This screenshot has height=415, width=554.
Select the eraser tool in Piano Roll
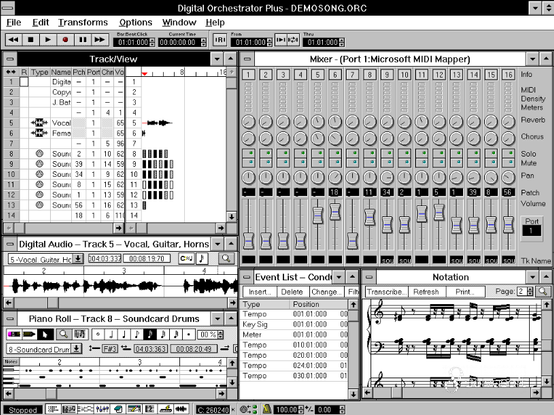[13, 334]
